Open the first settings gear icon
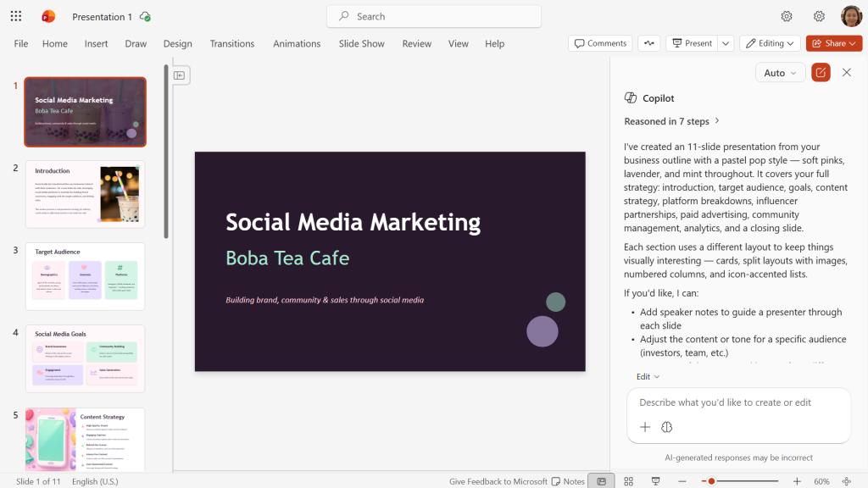Image resolution: width=868 pixels, height=488 pixels. [x=786, y=17]
